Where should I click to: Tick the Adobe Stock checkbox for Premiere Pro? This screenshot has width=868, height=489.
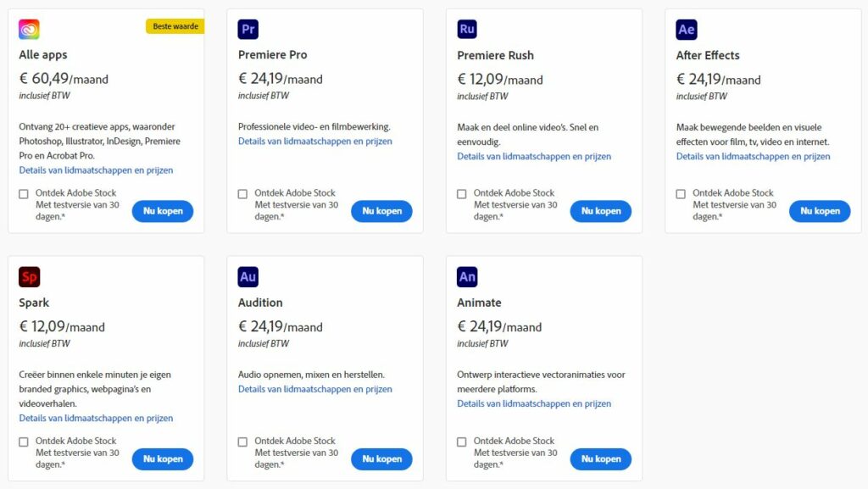243,194
